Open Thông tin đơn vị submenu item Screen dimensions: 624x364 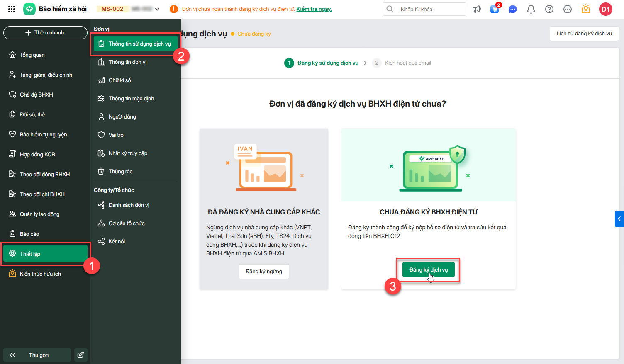[136, 62]
